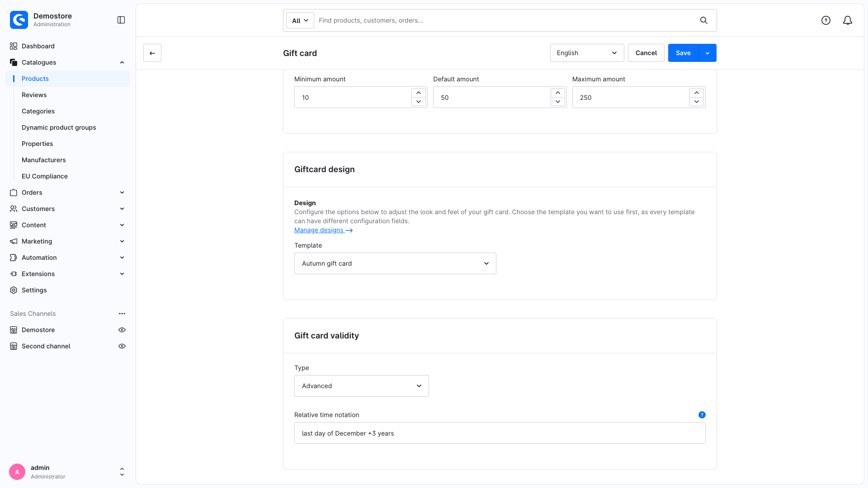Image resolution: width=868 pixels, height=488 pixels.
Task: Click the admin avatar icon
Action: tap(17, 472)
